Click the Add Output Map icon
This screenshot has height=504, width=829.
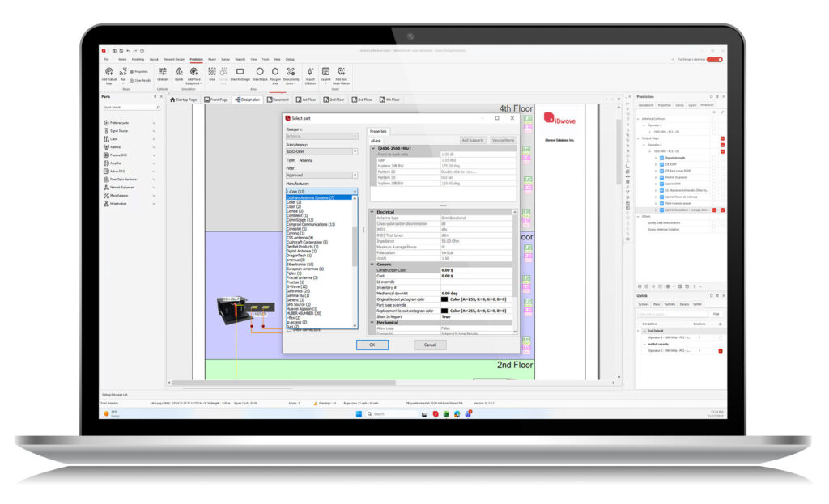[x=108, y=71]
